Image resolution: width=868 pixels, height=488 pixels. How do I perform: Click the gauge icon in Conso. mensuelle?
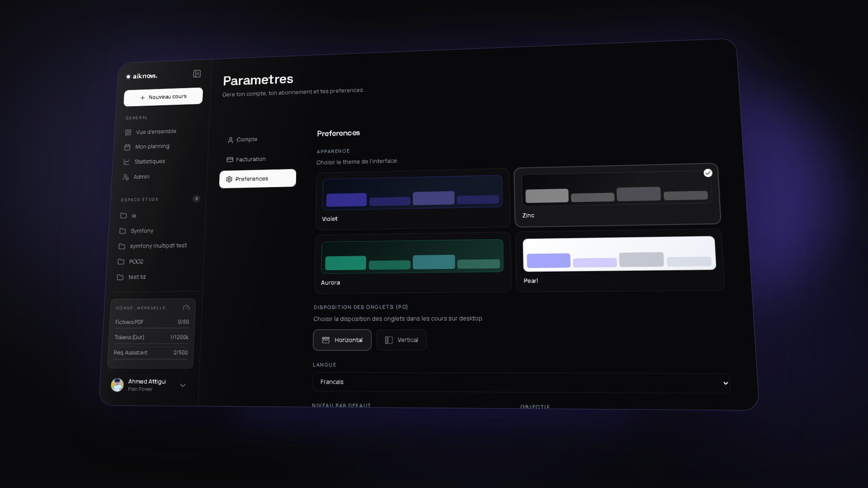click(x=186, y=308)
